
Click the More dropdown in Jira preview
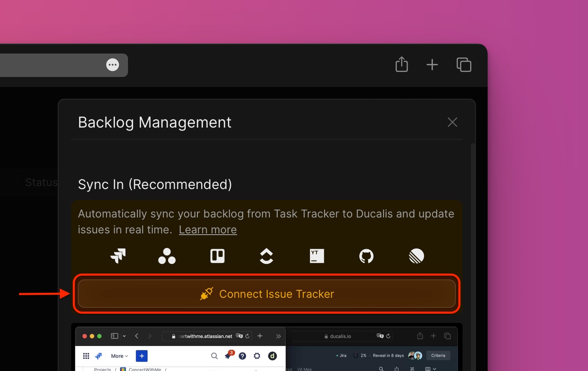click(120, 356)
